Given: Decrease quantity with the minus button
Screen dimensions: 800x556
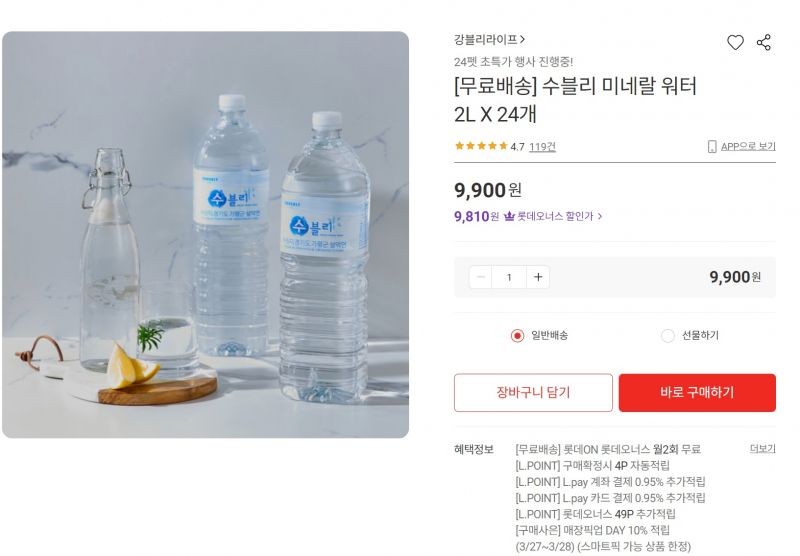Looking at the screenshot, I should (481, 277).
